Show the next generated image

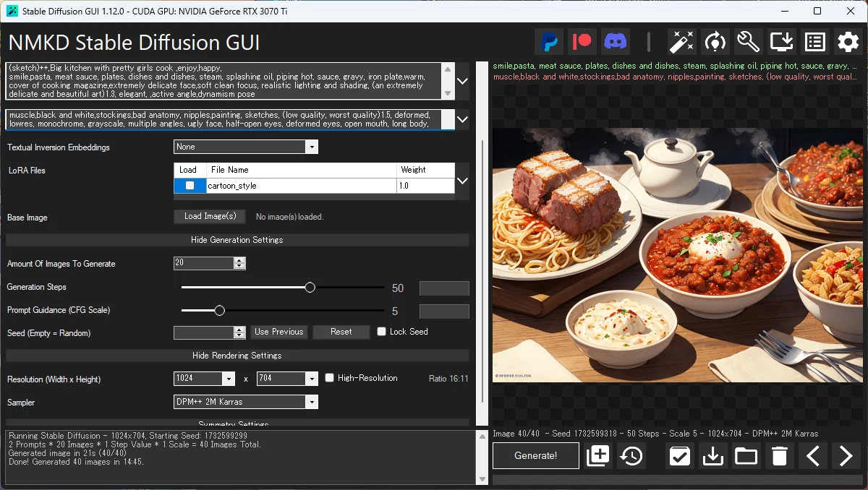(x=846, y=456)
